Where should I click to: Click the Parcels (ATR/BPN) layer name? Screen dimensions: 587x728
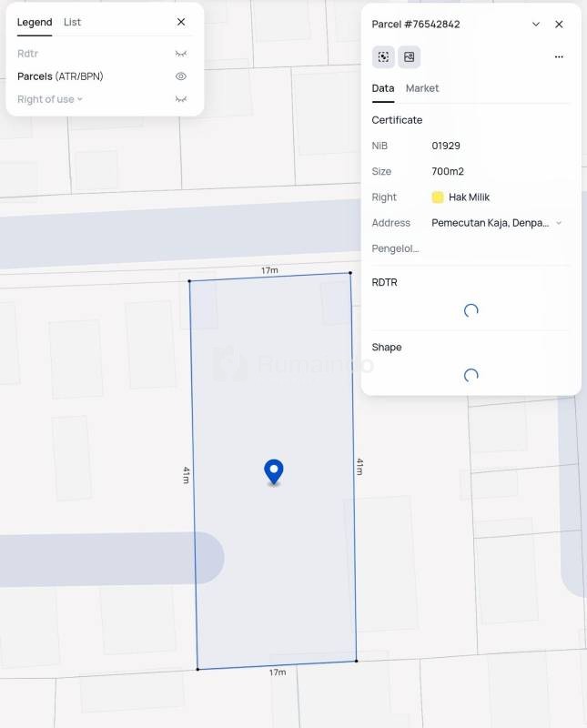(x=60, y=76)
